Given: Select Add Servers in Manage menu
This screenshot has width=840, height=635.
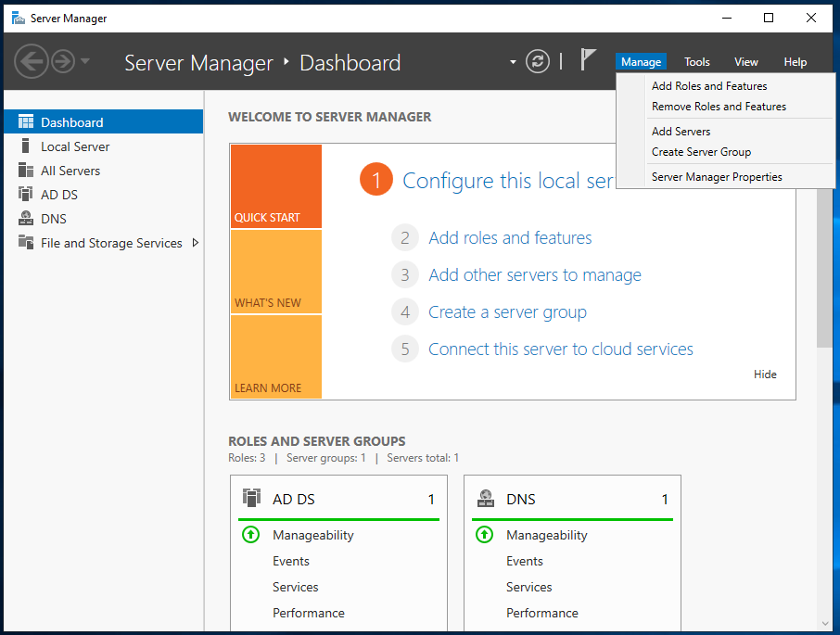Looking at the screenshot, I should (681, 132).
